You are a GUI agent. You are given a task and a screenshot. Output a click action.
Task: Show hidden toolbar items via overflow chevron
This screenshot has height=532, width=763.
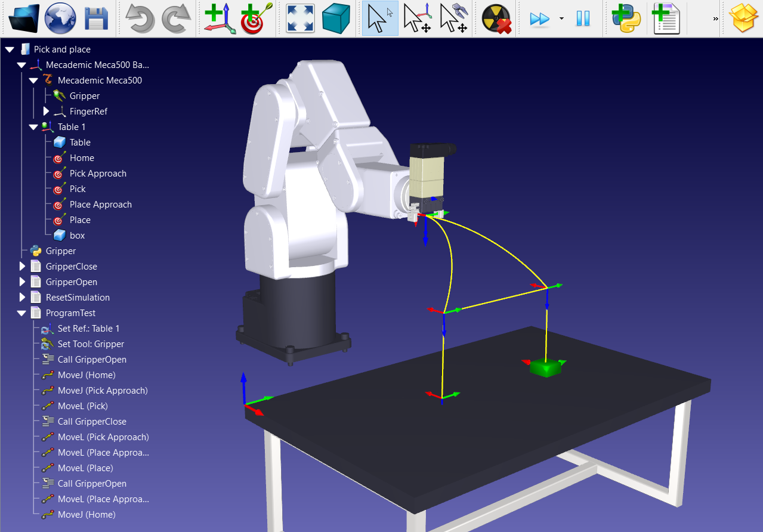point(715,18)
